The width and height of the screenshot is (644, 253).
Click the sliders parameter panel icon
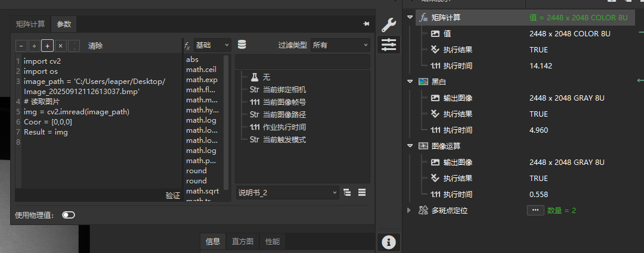pyautogui.click(x=389, y=45)
